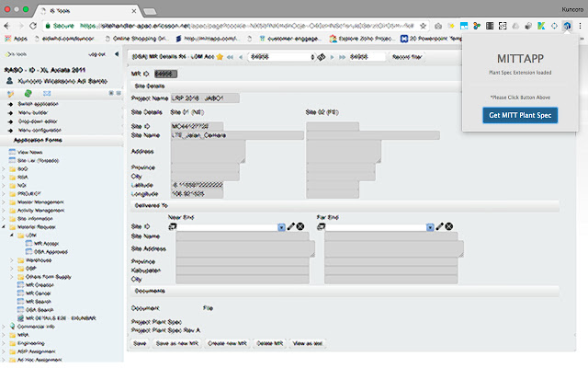The image size is (588, 368).
Task: Click the Near End Site ID popup icon
Action: click(x=172, y=226)
